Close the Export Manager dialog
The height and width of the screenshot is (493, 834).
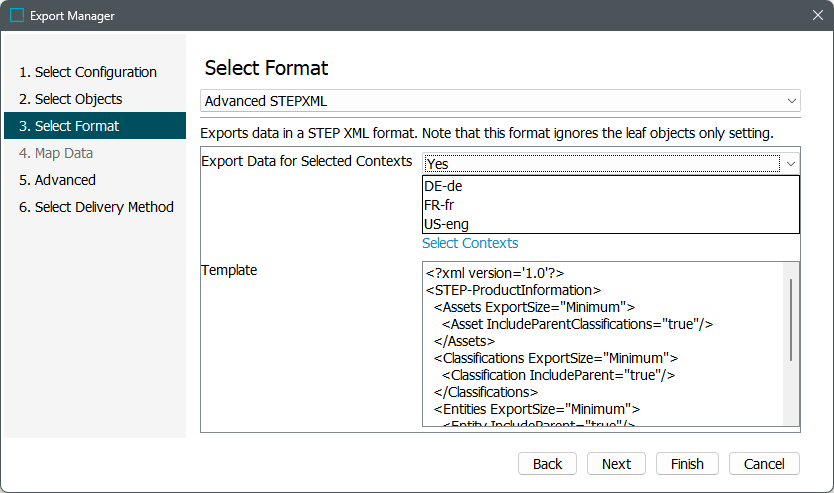click(x=816, y=16)
